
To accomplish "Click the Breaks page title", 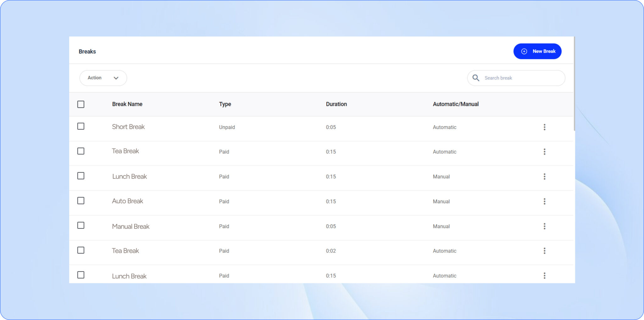I will 87,52.
